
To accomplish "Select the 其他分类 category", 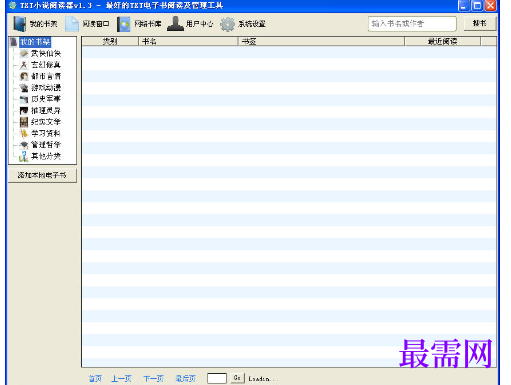I will click(46, 156).
